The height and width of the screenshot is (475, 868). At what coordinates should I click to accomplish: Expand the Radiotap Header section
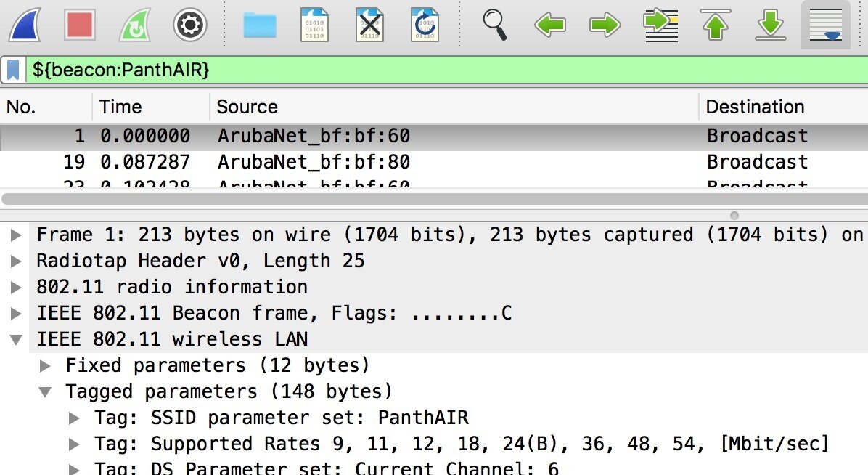[16, 260]
